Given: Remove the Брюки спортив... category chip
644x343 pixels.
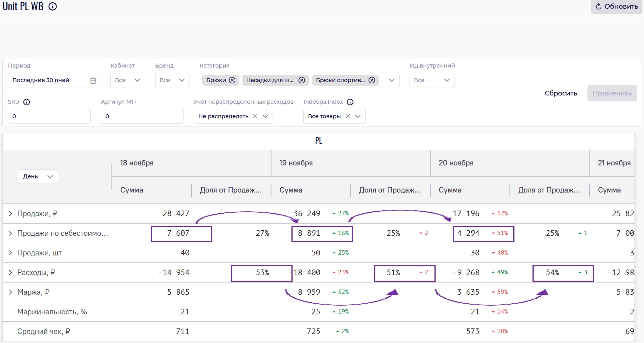Looking at the screenshot, I should point(372,80).
